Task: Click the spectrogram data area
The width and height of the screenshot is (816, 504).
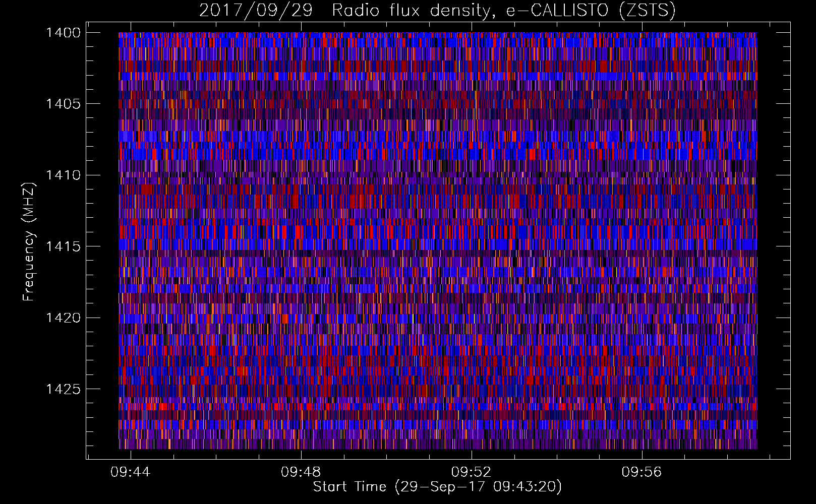Action: tap(438, 240)
